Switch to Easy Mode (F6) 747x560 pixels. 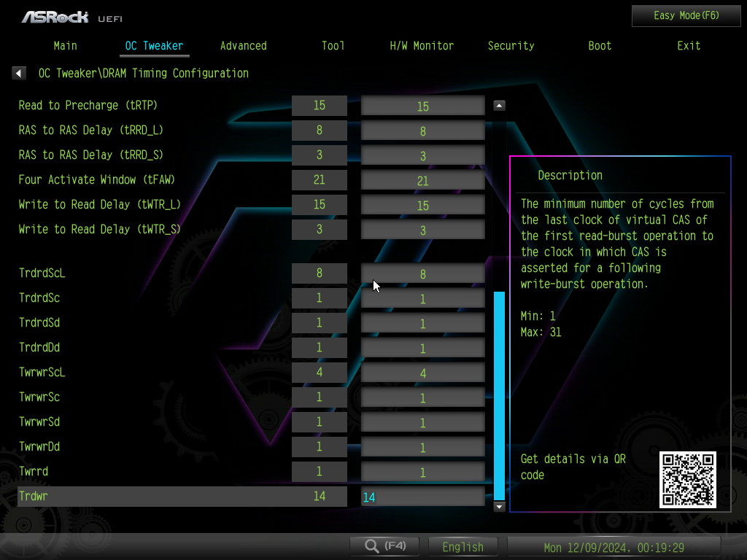coord(686,16)
